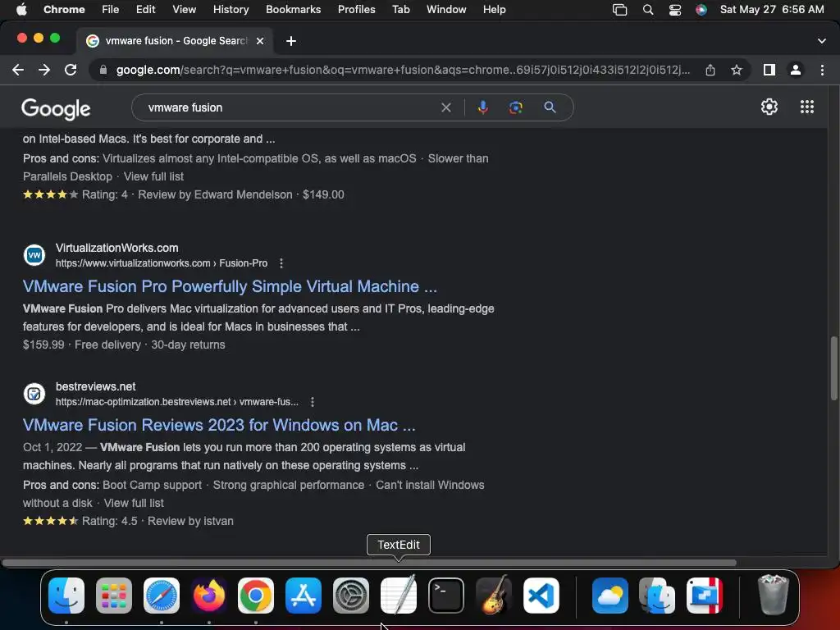
Task: Share this page from address bar
Action: tap(710, 70)
